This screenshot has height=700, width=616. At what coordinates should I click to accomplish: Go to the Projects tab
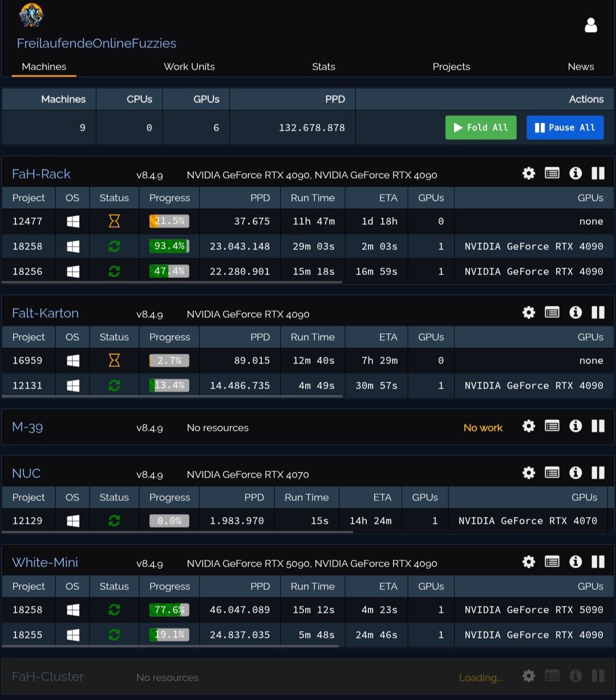coord(451,67)
